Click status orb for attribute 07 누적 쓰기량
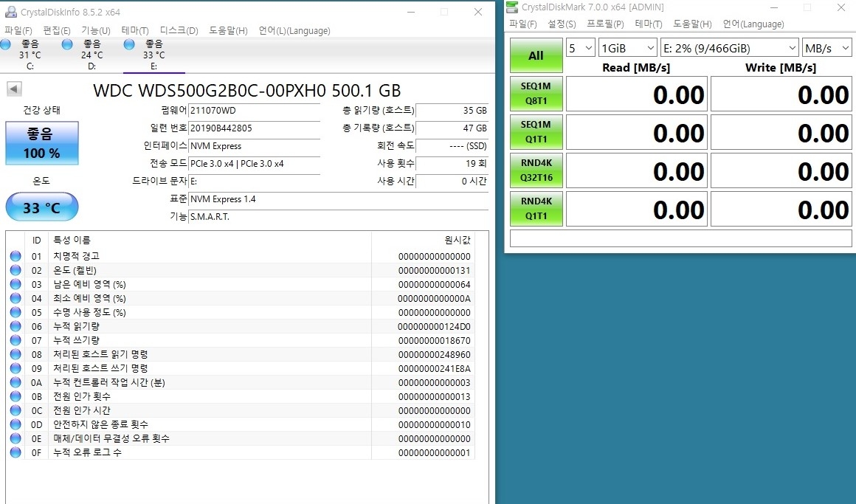Image resolution: width=856 pixels, height=504 pixels. [x=15, y=340]
